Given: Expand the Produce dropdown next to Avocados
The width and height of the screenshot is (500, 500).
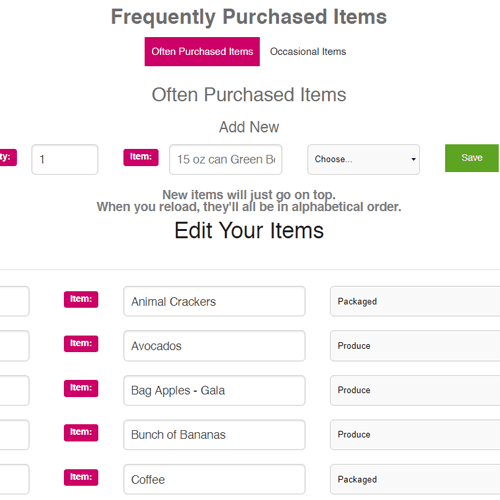Looking at the screenshot, I should (415, 346).
